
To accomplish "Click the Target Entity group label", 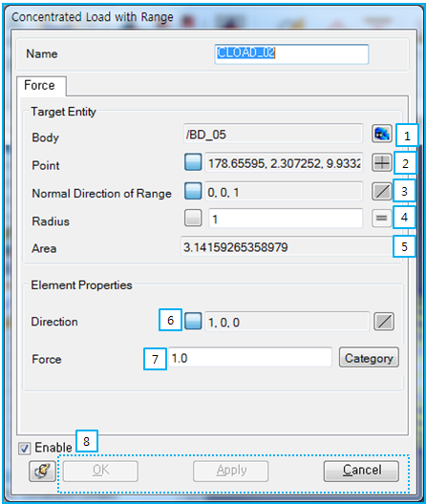I will 63,112.
